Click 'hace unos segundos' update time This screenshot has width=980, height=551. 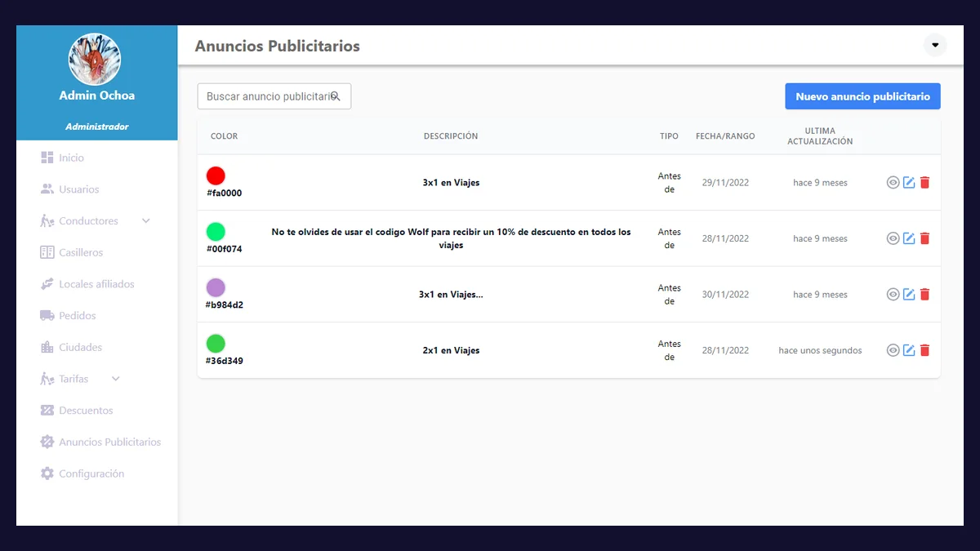tap(820, 350)
